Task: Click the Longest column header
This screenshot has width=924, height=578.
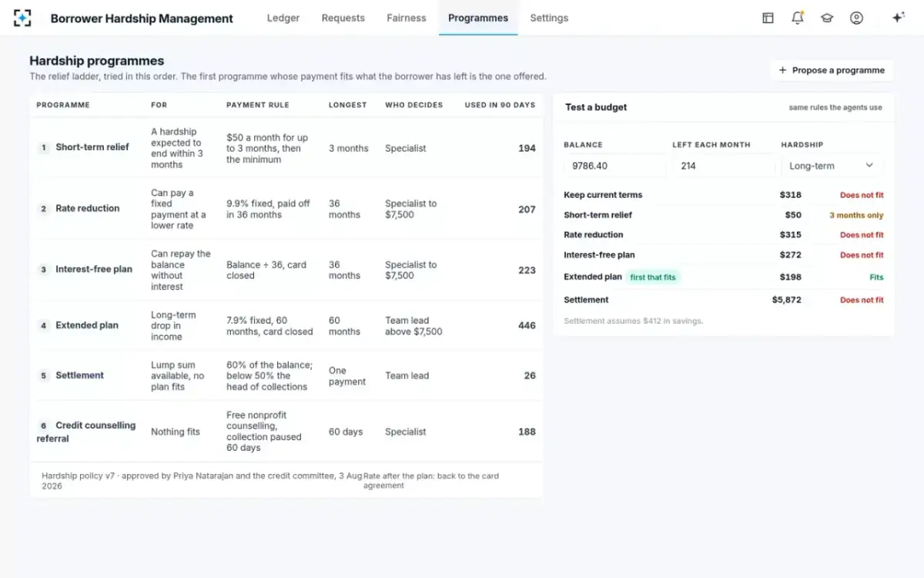Action: coord(348,105)
